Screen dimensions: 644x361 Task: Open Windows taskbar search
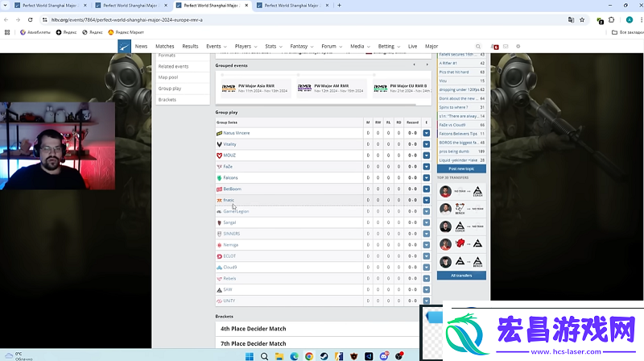(x=264, y=356)
